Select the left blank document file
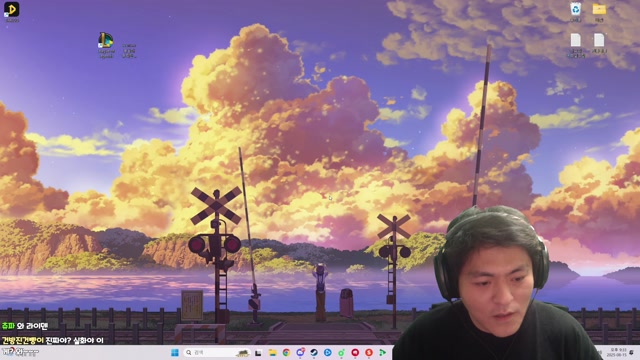The image size is (640, 360). [x=576, y=45]
